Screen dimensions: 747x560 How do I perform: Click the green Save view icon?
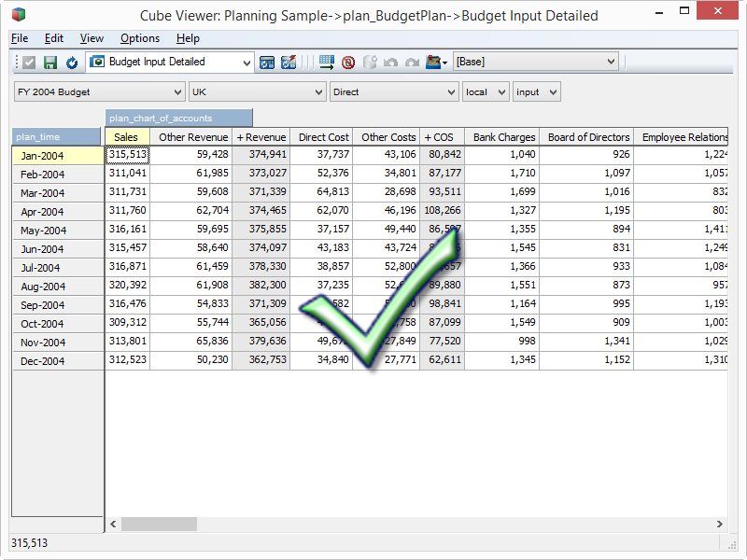[x=50, y=63]
